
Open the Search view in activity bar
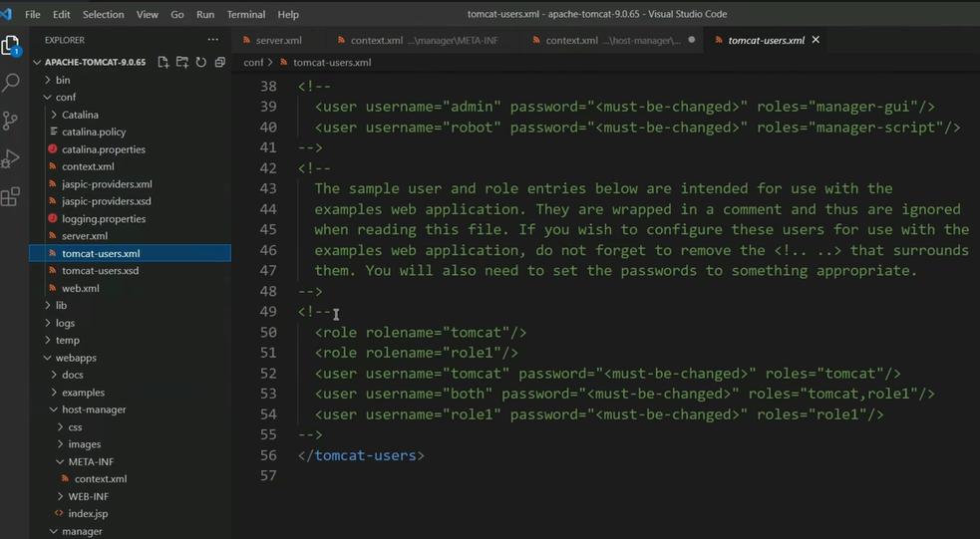click(x=11, y=83)
